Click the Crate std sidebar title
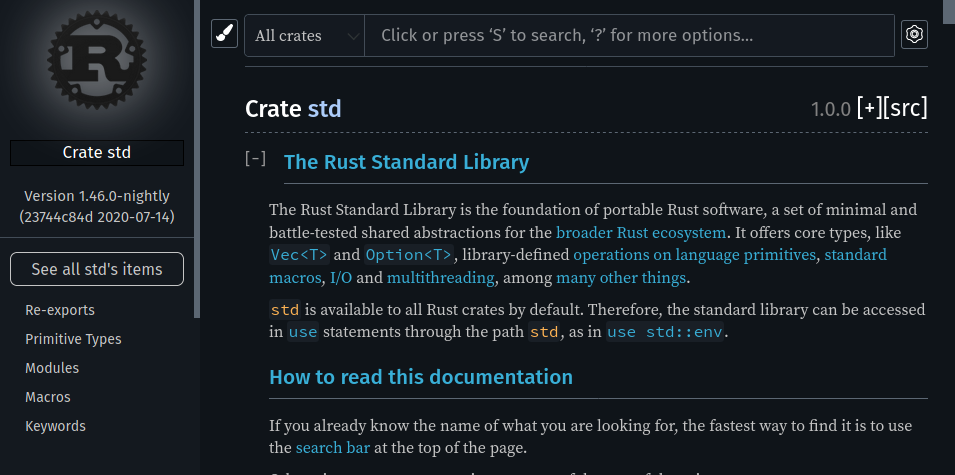955x475 pixels. pos(97,152)
